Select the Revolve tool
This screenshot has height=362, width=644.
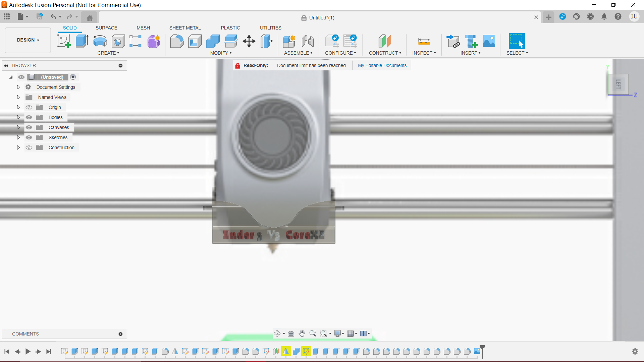pos(100,41)
